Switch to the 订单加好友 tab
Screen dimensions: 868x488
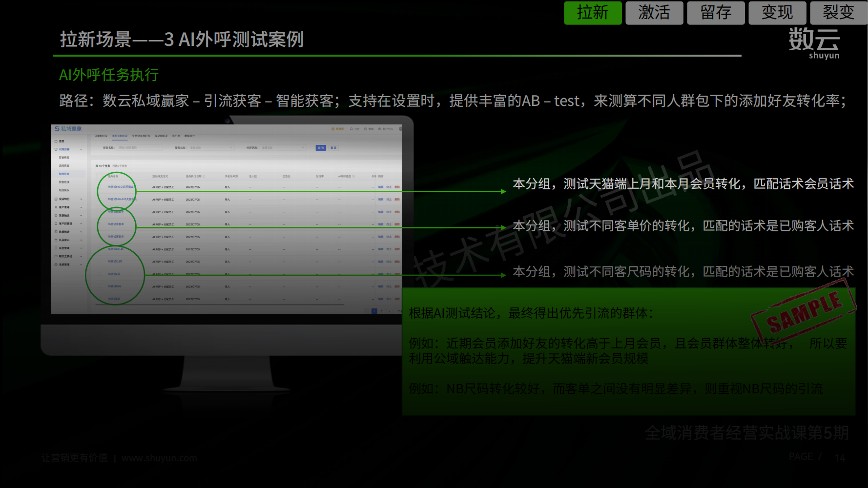click(x=101, y=136)
